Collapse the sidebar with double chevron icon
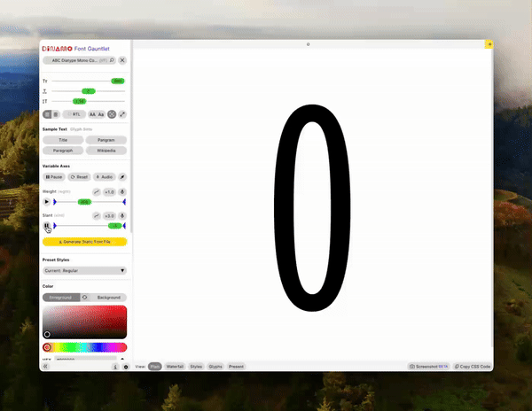This screenshot has height=411, width=532. pyautogui.click(x=46, y=366)
